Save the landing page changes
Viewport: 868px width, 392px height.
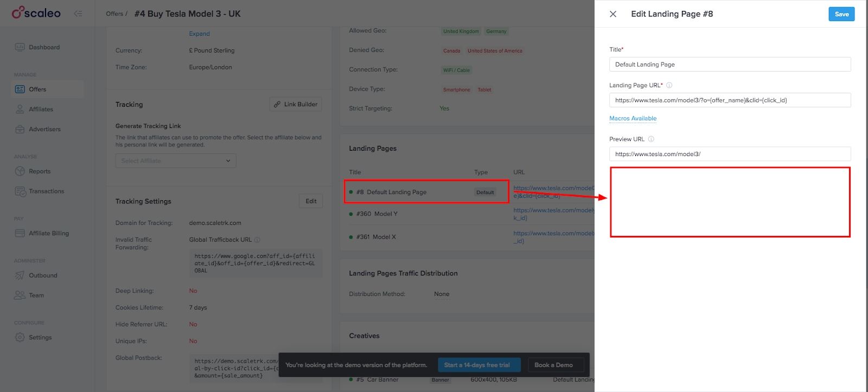[841, 14]
